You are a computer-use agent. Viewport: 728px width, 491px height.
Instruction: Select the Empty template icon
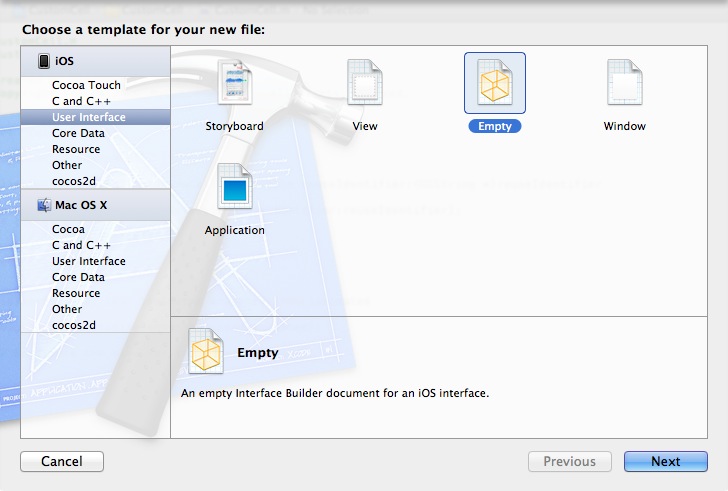[x=494, y=84]
